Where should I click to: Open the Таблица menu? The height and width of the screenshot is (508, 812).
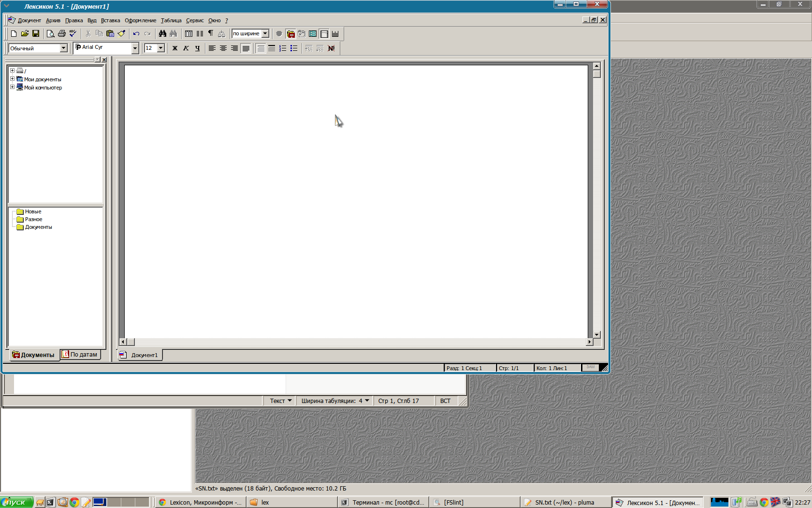171,20
